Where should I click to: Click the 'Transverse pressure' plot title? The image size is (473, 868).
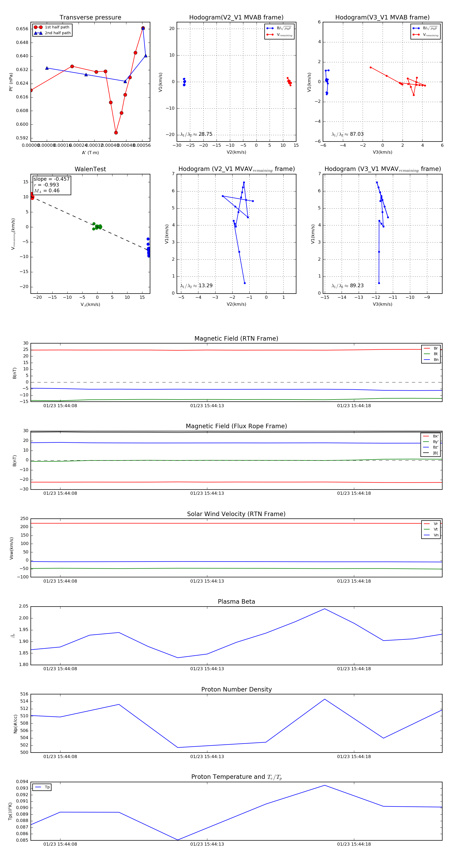(x=90, y=18)
